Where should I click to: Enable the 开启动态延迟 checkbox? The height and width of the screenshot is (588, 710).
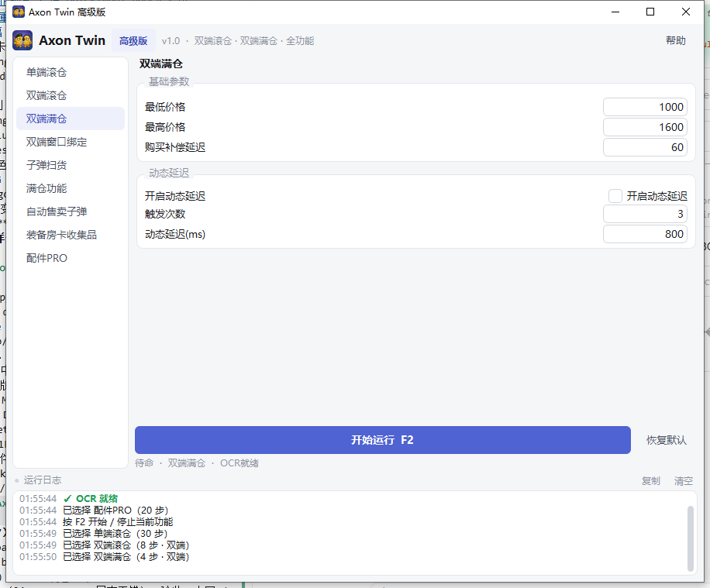[615, 196]
